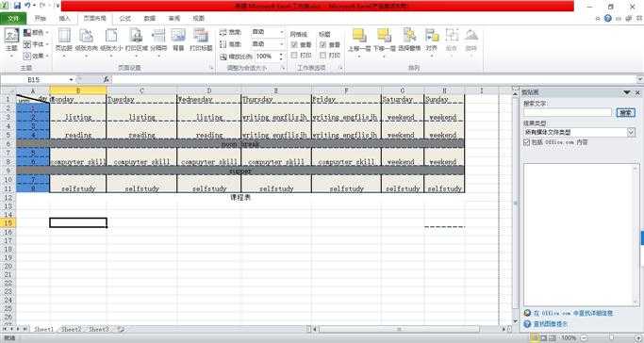Toggle Gridlines Print (打印) checkbox
Image resolution: width=644 pixels, height=343 pixels.
294,55
